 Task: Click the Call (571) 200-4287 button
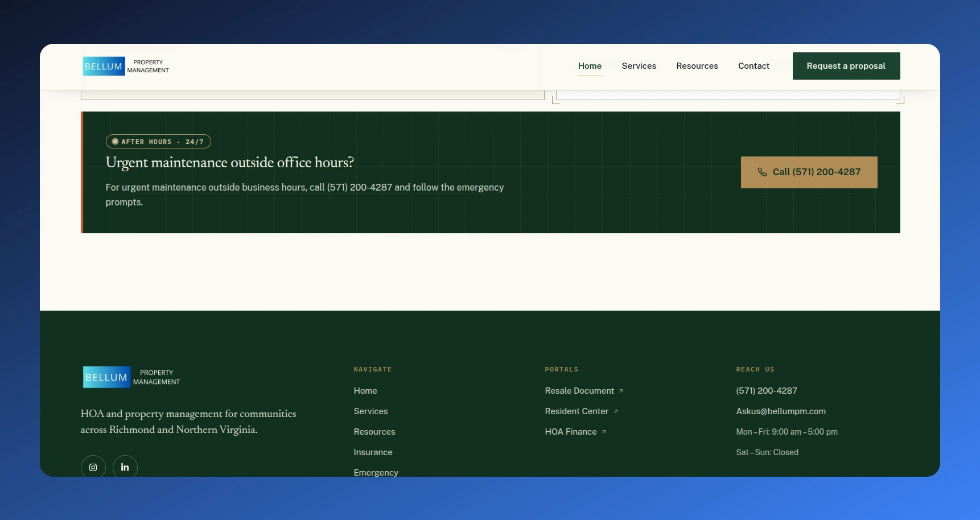(x=809, y=172)
